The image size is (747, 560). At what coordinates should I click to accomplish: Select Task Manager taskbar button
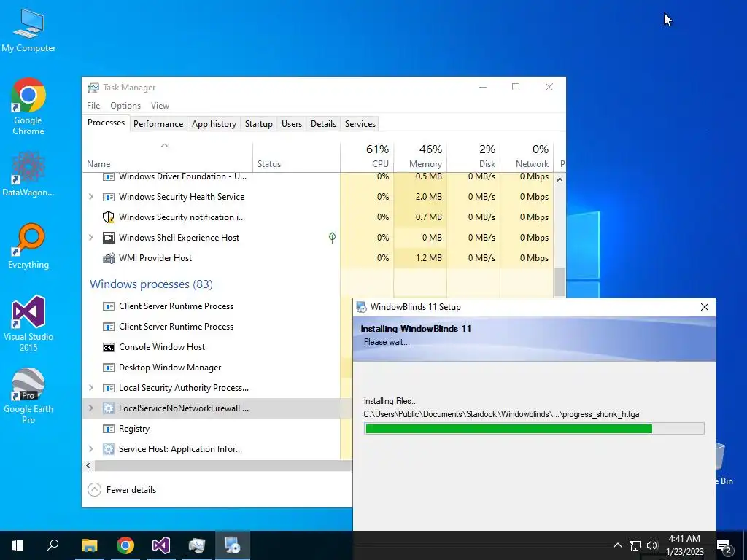point(197,545)
